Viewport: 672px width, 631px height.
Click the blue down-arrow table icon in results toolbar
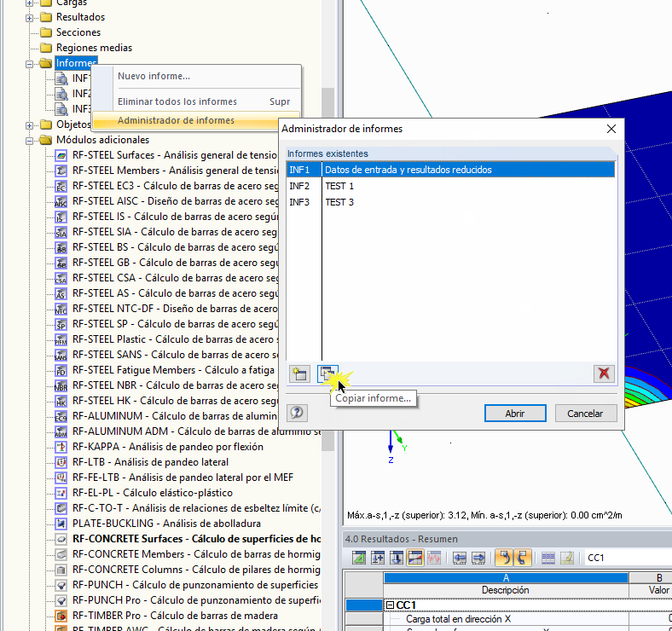coord(397,558)
